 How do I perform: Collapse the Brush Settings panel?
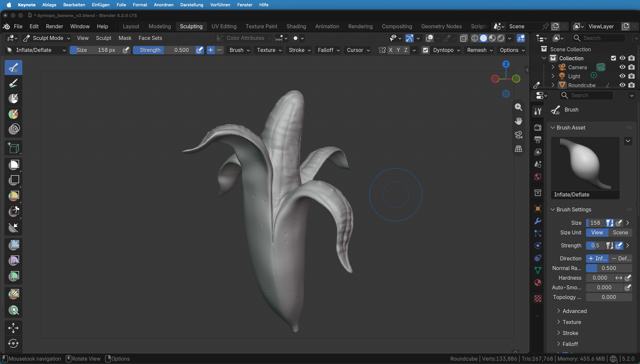tap(574, 209)
